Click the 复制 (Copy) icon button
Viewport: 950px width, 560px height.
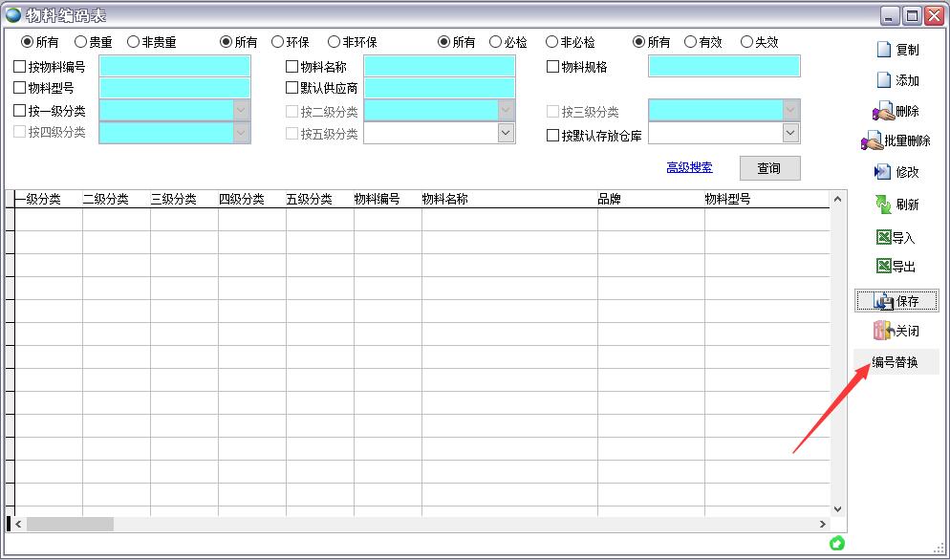pos(884,50)
